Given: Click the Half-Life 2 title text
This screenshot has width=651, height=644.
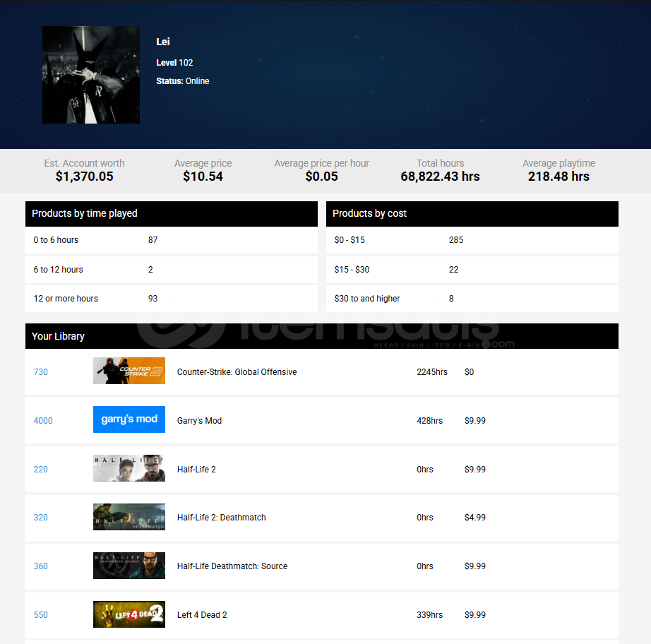Looking at the screenshot, I should click(x=196, y=470).
